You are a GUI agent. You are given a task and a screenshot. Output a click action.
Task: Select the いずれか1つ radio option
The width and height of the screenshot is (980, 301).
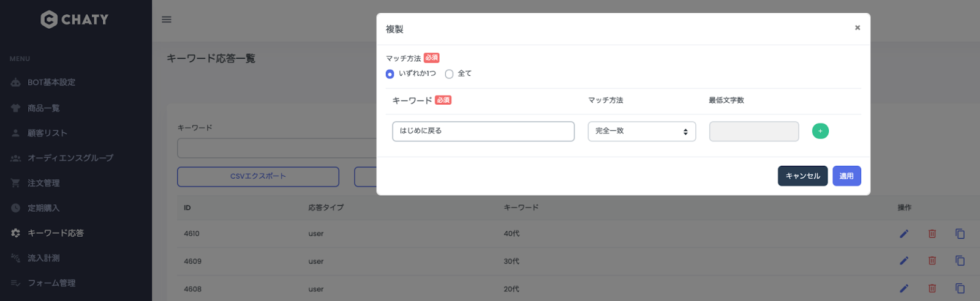coord(390,74)
